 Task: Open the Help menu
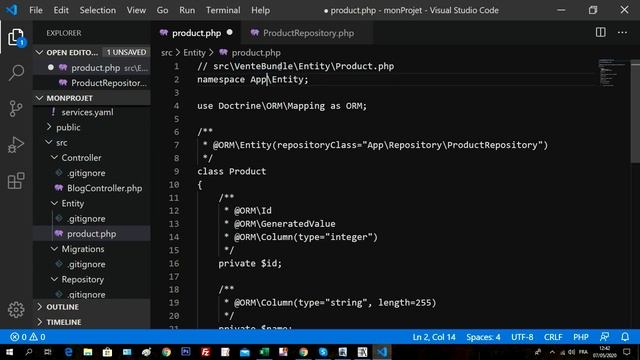[x=260, y=10]
